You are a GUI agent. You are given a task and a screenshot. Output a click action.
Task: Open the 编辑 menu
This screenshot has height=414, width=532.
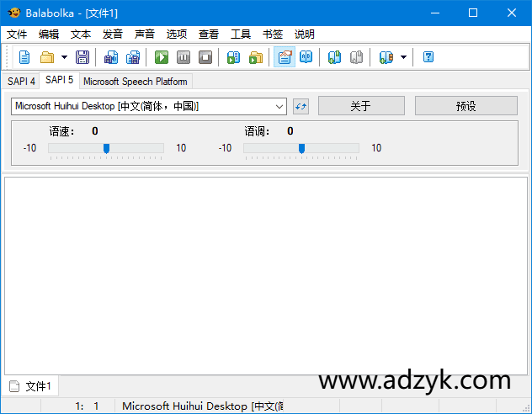49,34
